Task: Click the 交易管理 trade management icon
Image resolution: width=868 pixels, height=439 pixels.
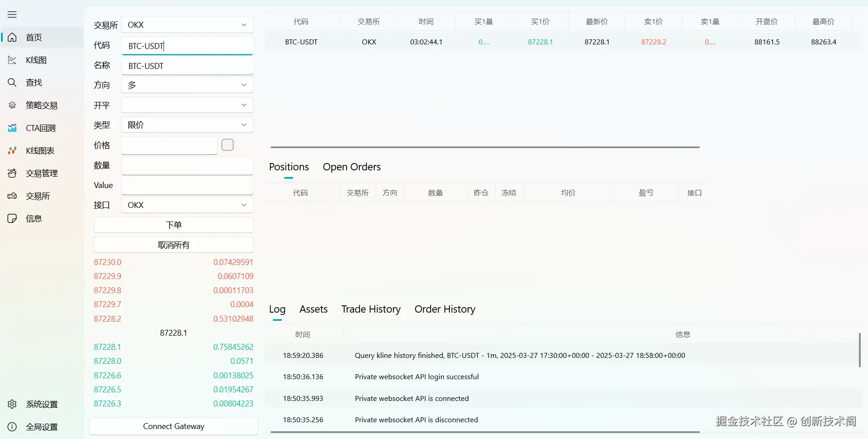Action: 12,173
